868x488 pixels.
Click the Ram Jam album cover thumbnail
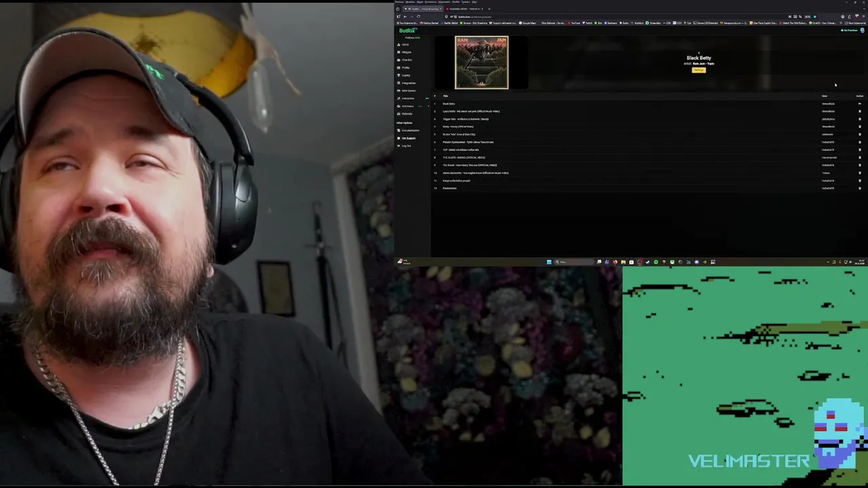tap(481, 62)
